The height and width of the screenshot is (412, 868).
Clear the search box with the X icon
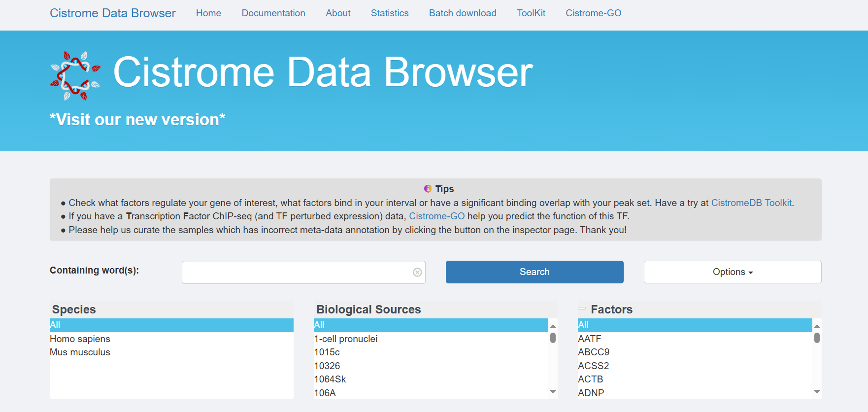coord(417,273)
